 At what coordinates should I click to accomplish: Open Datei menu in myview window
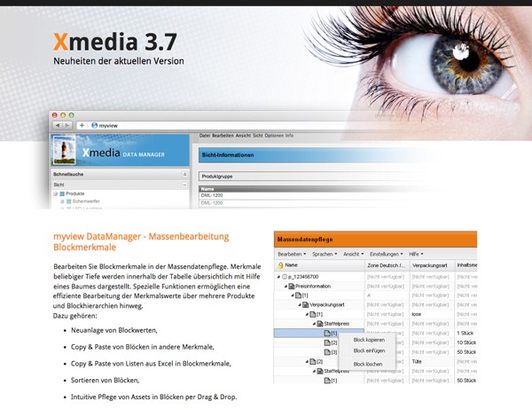(205, 136)
